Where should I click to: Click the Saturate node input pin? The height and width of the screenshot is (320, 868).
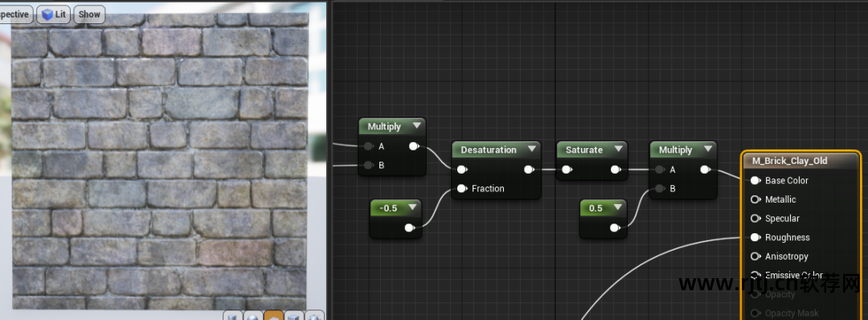tap(567, 170)
